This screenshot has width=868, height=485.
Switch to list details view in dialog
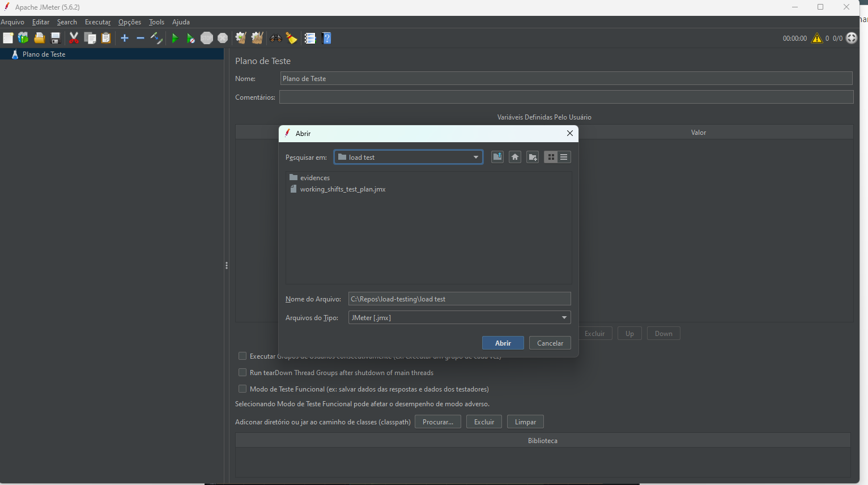(x=564, y=157)
